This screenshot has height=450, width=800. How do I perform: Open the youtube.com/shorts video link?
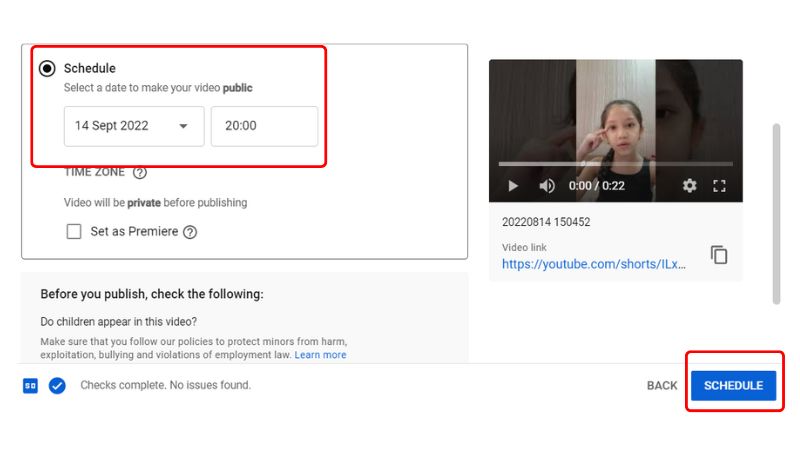[593, 264]
